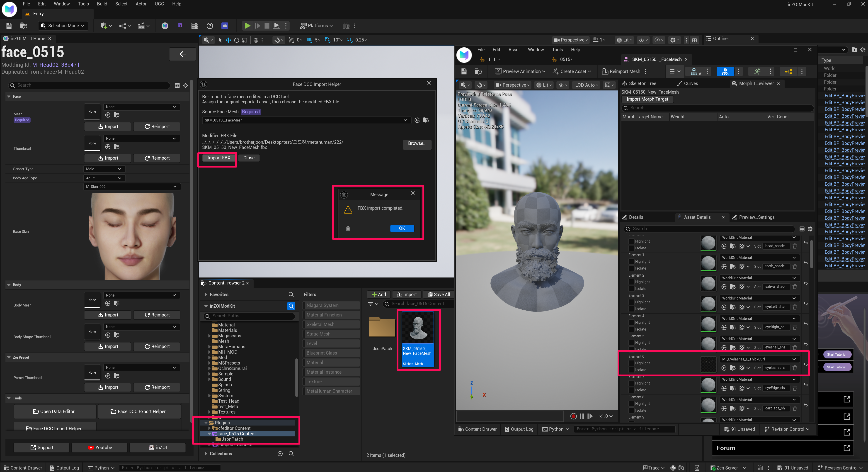Toggle Isolate checkbox for Element 1
This screenshot has height=472, width=868.
631,268
